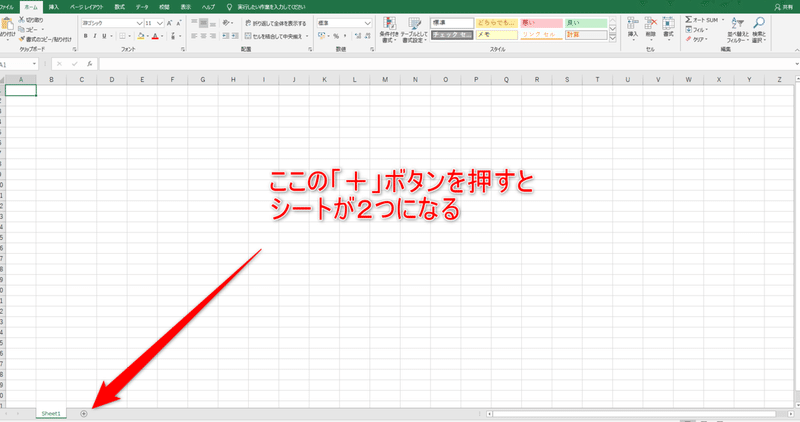Click the Paste (貼り付け) button
The image size is (800, 422).
(x=7, y=28)
